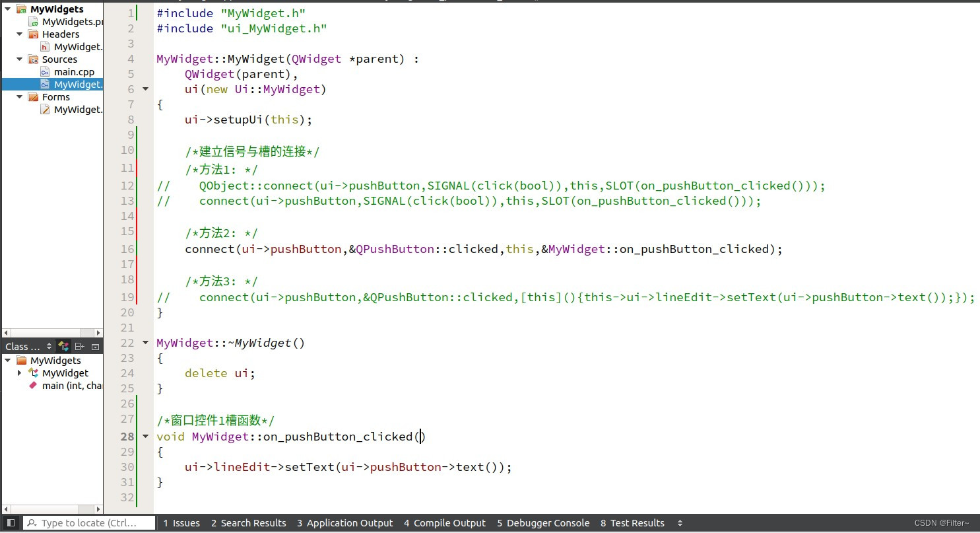The height and width of the screenshot is (533, 980).
Task: Click '#include "MyWidget.h"' on line 1
Action: 231,13
